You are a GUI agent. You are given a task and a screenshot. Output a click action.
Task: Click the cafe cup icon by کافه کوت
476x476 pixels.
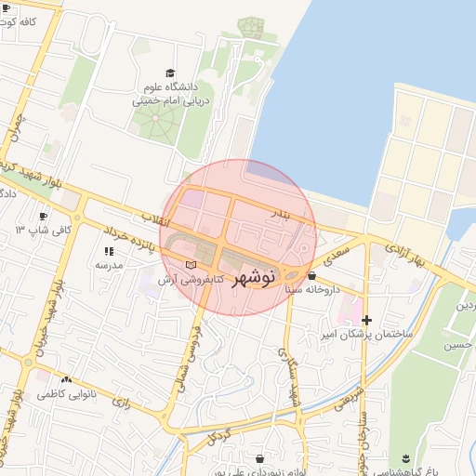6,8
